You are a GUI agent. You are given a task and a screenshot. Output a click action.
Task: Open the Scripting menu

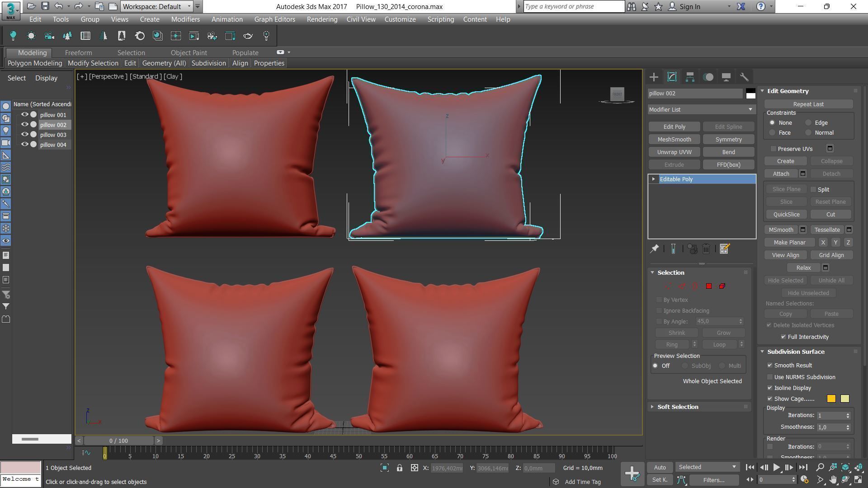pyautogui.click(x=440, y=19)
